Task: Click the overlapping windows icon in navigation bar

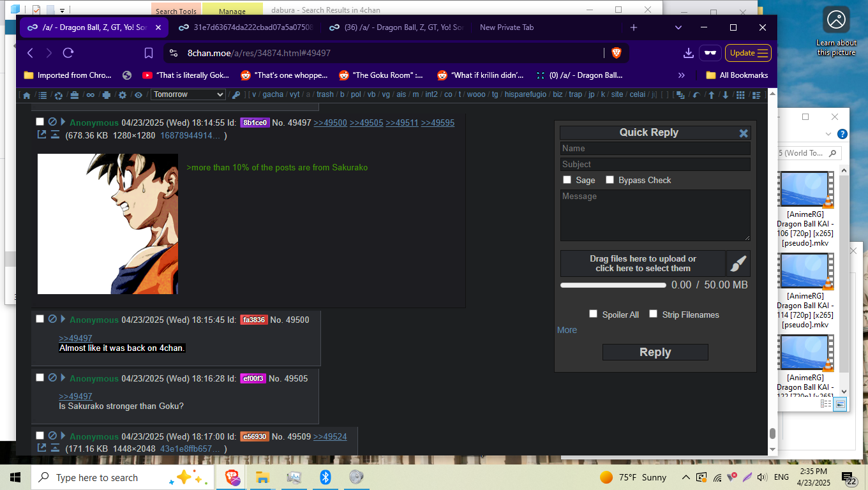Action: coord(680,95)
